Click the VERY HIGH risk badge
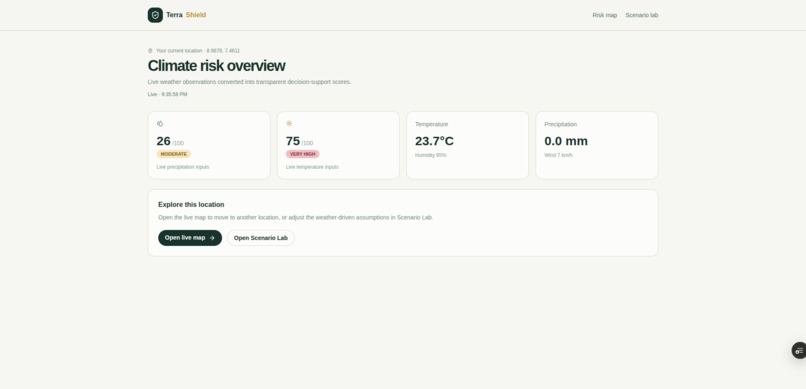 (302, 154)
